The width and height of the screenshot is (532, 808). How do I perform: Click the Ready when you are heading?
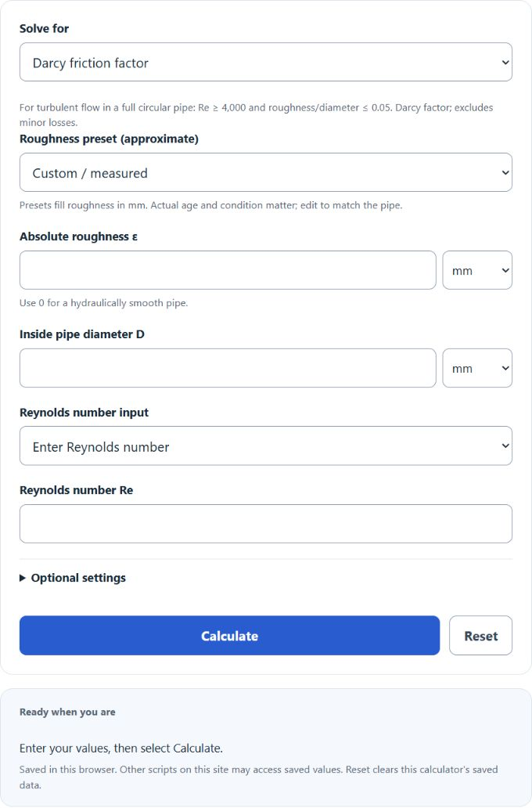(x=67, y=712)
